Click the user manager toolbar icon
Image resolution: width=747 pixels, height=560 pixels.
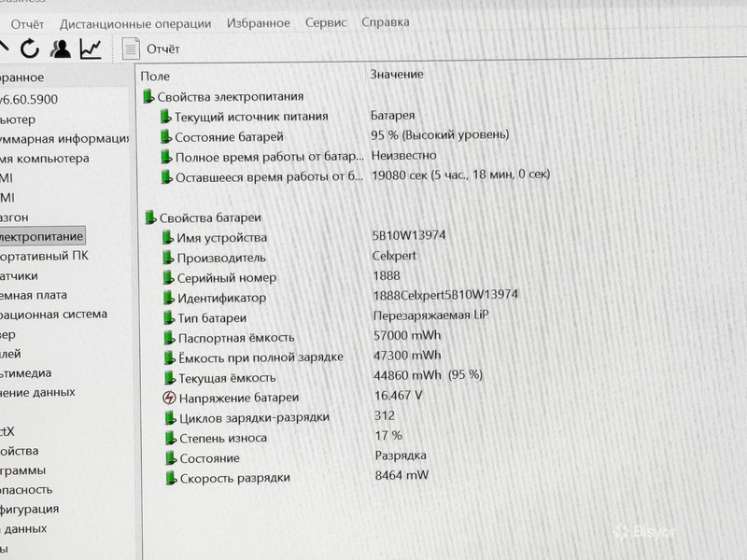(61, 49)
